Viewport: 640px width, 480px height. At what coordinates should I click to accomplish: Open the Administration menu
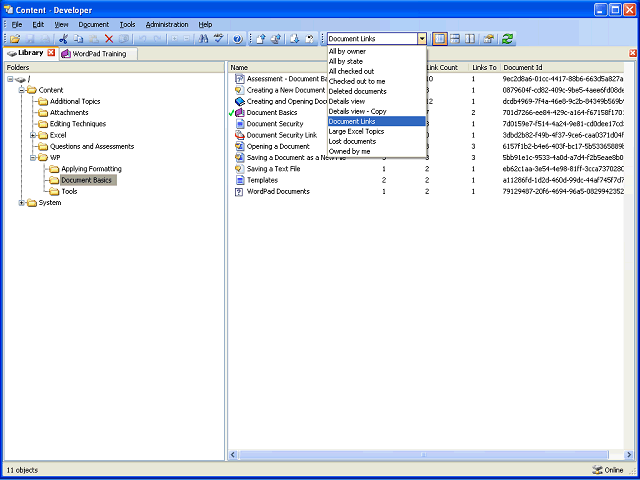[x=167, y=24]
